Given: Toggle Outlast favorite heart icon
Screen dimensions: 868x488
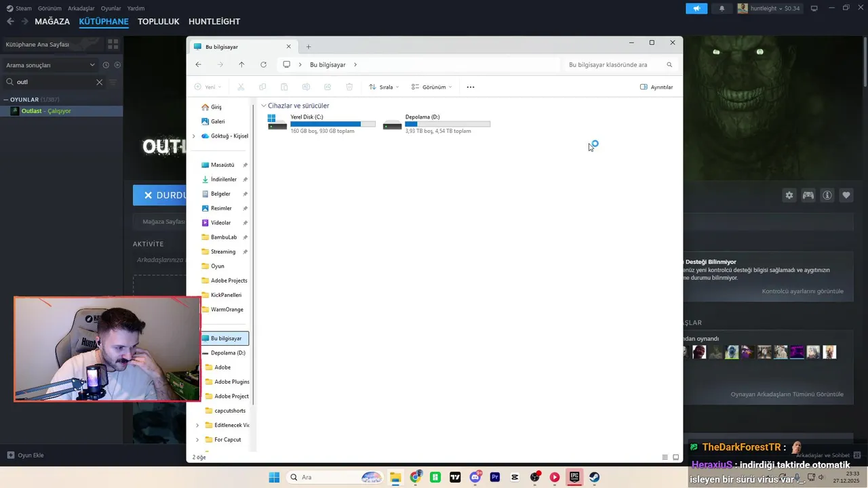Looking at the screenshot, I should tap(846, 195).
